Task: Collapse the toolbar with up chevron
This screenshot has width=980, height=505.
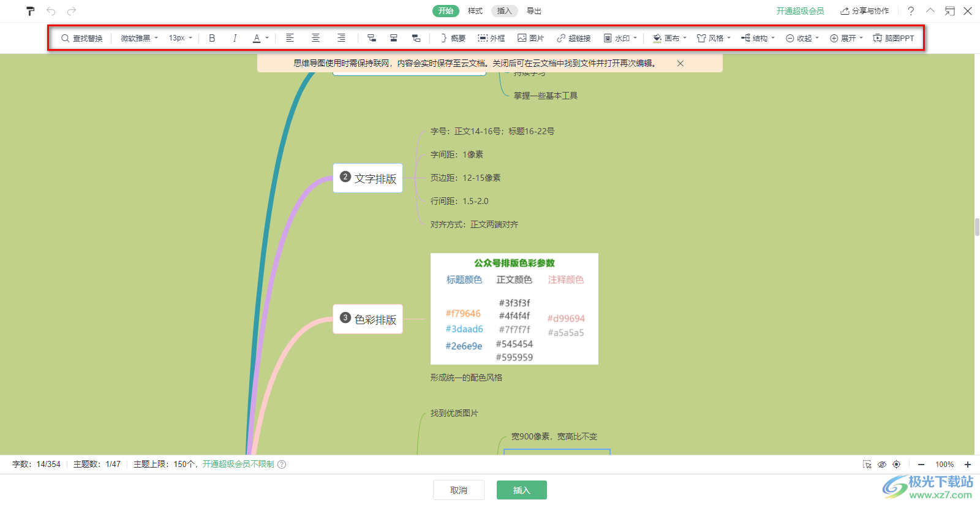Action: click(x=930, y=11)
